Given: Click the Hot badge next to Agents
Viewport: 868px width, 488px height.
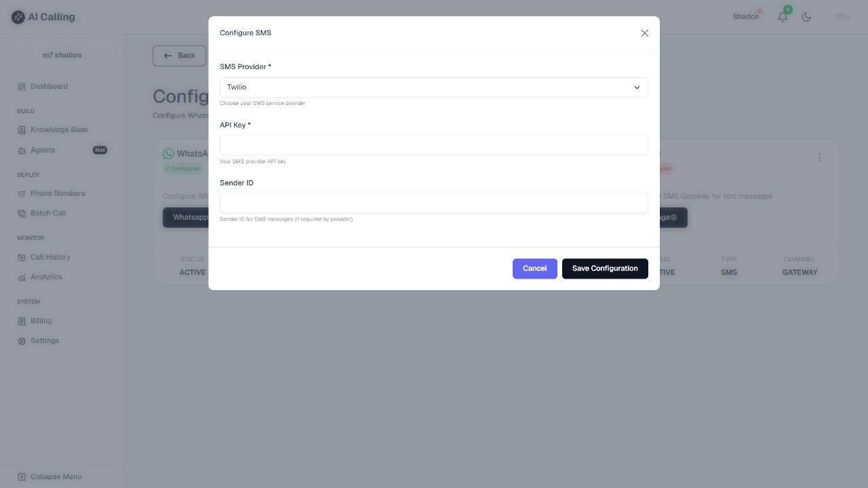Looking at the screenshot, I should pyautogui.click(x=100, y=150).
